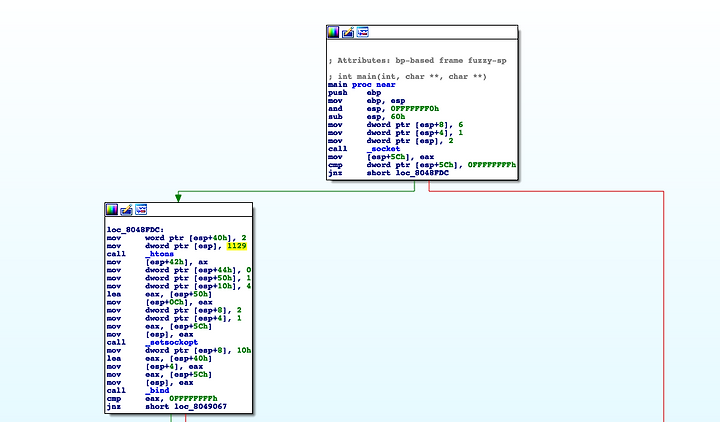This screenshot has width=720, height=422.
Task: Click the "cmp dword ptr [esp+5Ch], 0FFFFFFFFh" line
Action: (422, 165)
